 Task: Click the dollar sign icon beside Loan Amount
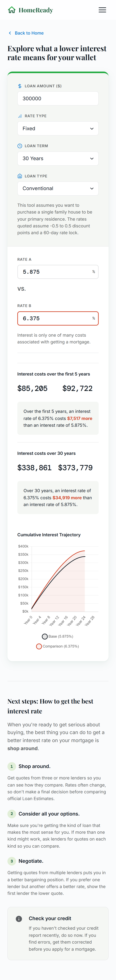click(19, 86)
